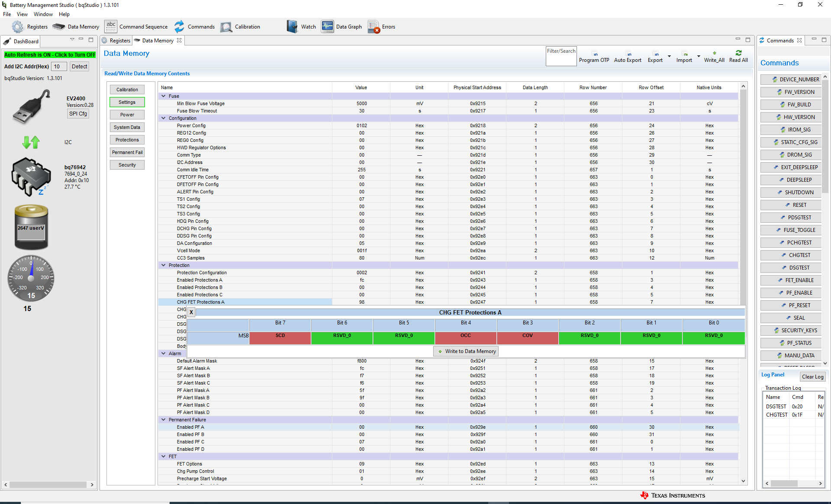Toggle RSVD_0 bit 6 cell
This screenshot has width=831, height=504.
click(342, 338)
